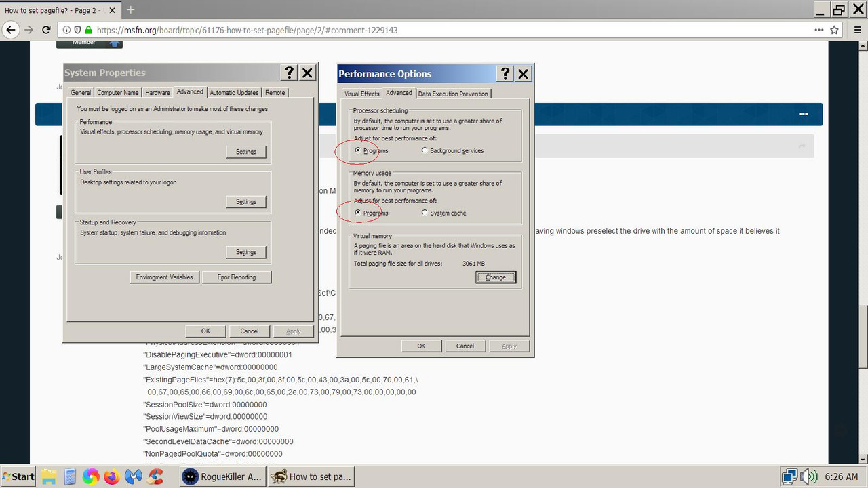Open CCleaner from the taskbar

click(x=155, y=476)
